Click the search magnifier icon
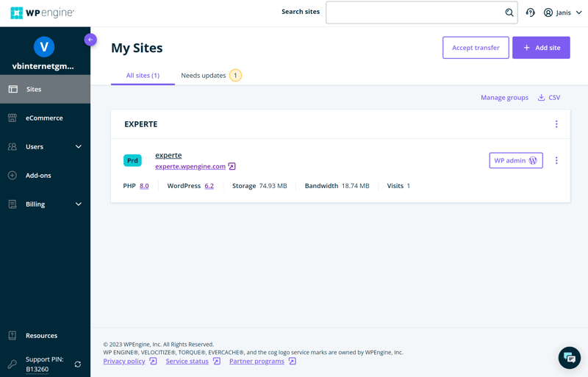The width and height of the screenshot is (588, 377). coord(509,12)
